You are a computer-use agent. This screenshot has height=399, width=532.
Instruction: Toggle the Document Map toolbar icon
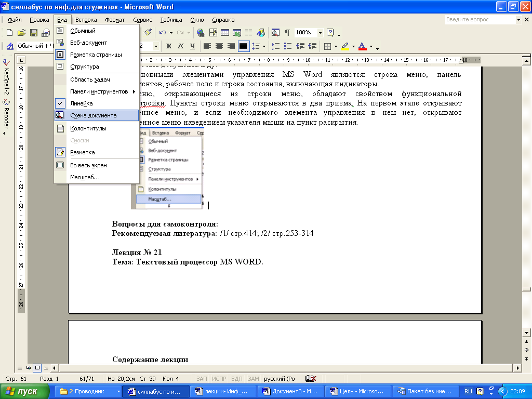275,33
